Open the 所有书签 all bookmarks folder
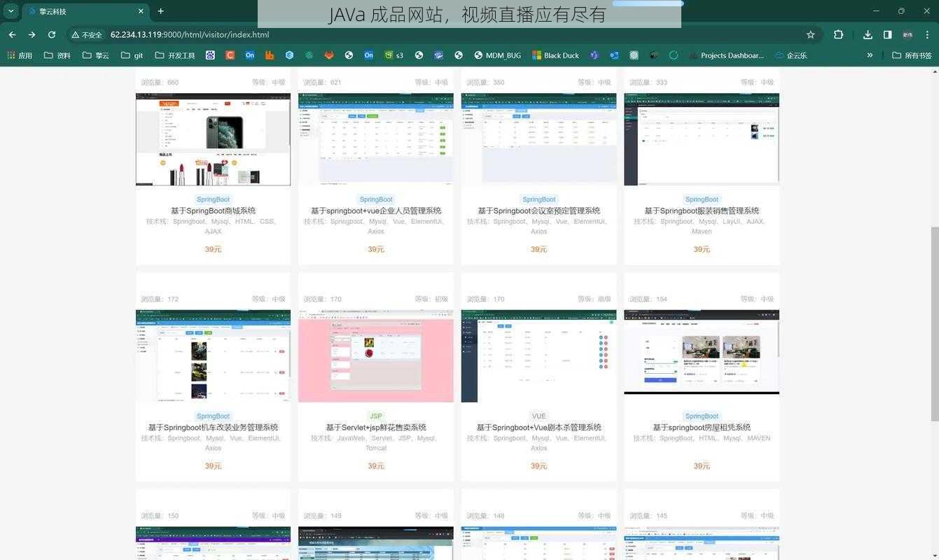This screenshot has width=939, height=560. [x=912, y=55]
